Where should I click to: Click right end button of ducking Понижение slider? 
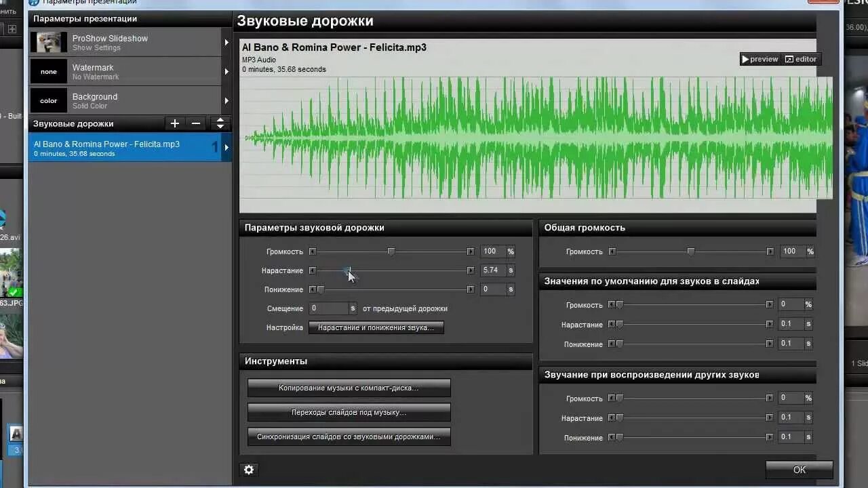tap(770, 438)
